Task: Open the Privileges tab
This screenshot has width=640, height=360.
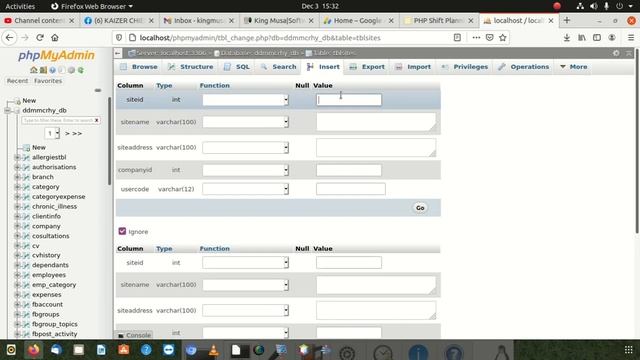Action: tap(464, 67)
